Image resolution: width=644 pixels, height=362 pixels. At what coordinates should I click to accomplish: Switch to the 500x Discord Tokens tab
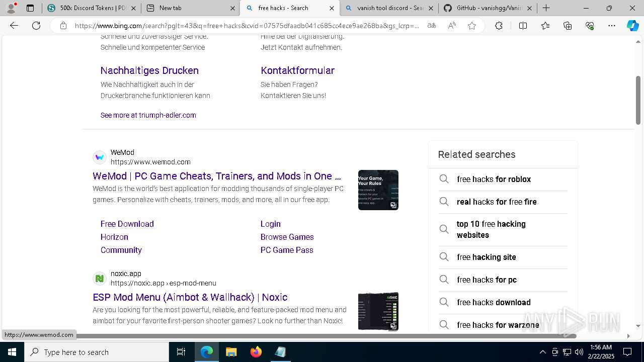pos(86,8)
